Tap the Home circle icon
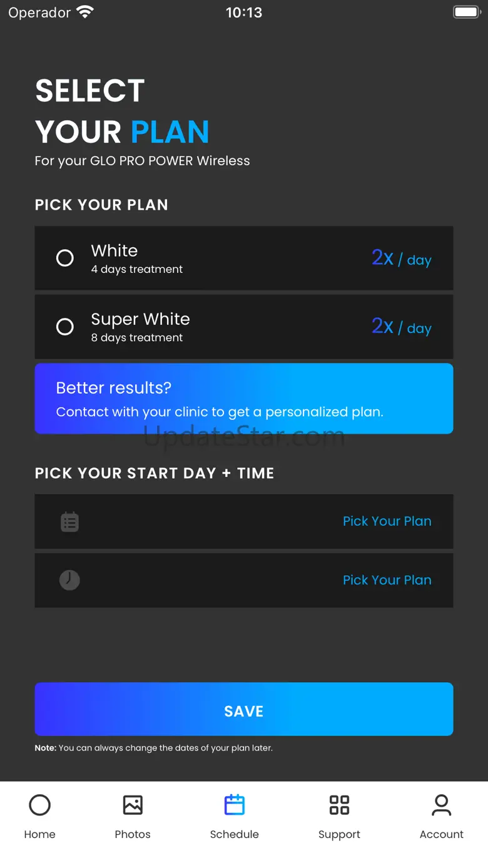This screenshot has height=868, width=488. 39,805
